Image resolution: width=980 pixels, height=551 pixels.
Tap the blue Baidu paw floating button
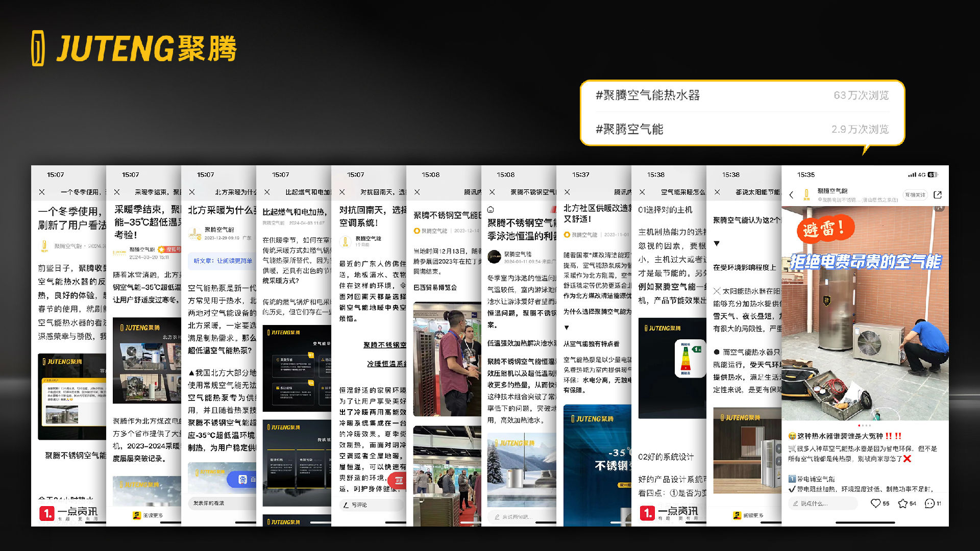click(242, 480)
